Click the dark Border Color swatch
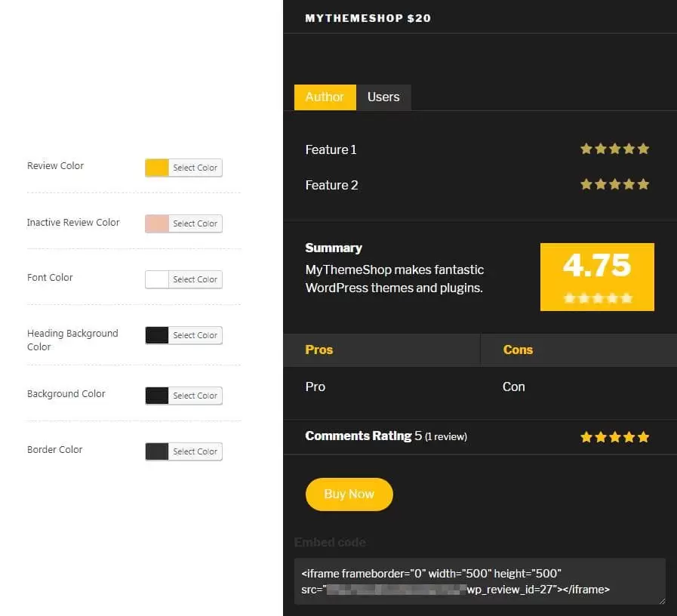The width and height of the screenshot is (677, 616). (157, 451)
